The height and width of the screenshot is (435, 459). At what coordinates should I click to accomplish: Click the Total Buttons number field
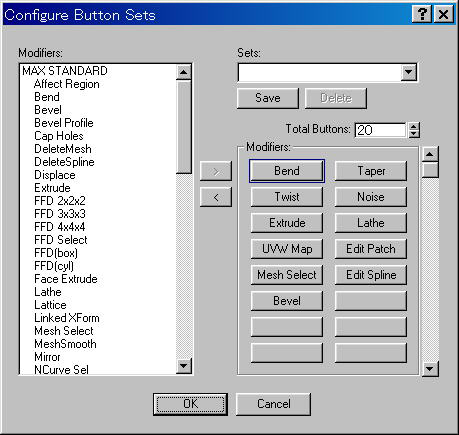point(381,130)
